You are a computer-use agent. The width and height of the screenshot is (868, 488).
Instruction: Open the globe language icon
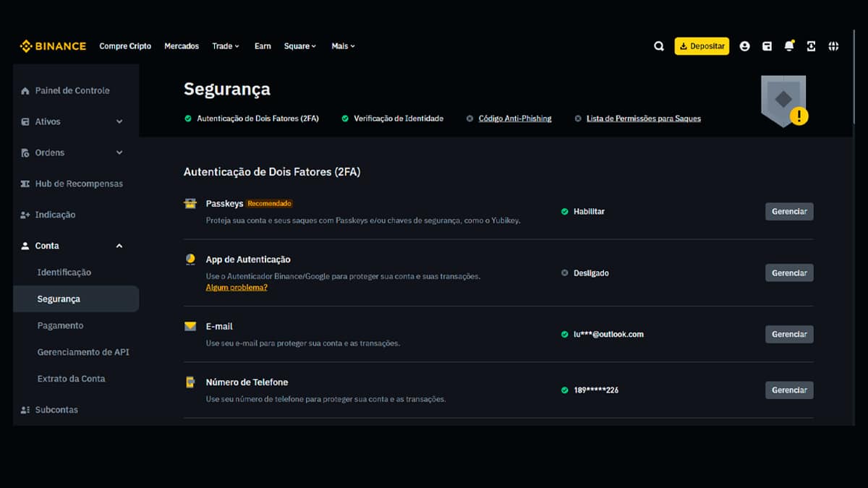click(833, 46)
